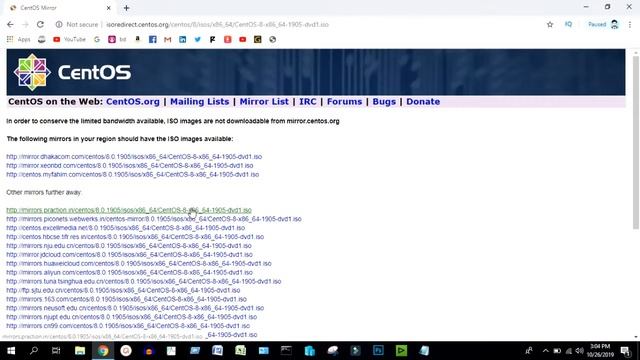Screen dimensions: 640x360
Task: Open the Forums link
Action: pyautogui.click(x=344, y=102)
